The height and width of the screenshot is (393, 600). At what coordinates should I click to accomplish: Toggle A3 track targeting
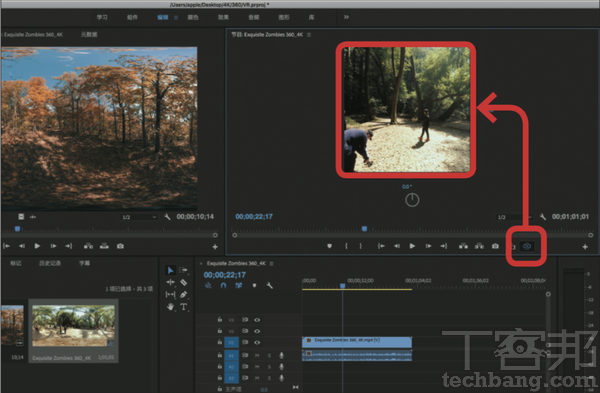[231, 378]
